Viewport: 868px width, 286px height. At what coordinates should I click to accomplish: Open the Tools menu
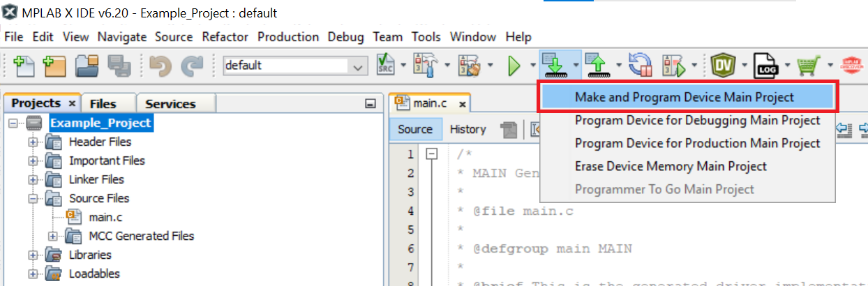(426, 37)
